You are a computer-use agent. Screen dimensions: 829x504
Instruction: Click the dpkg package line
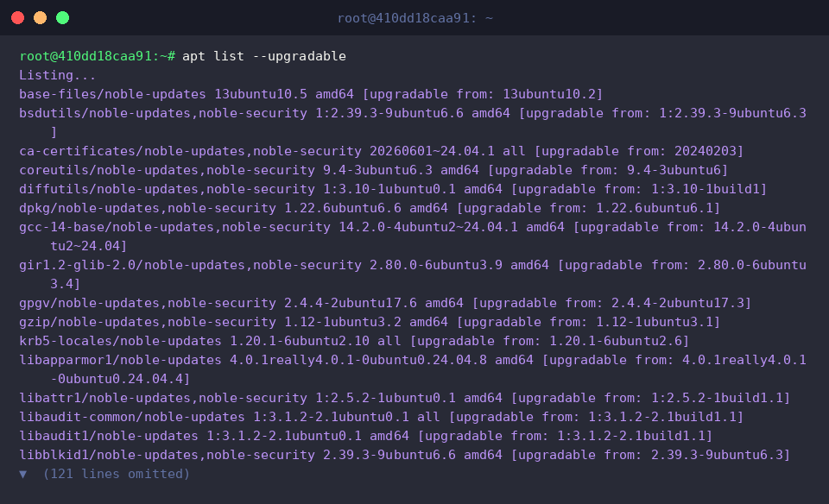(370, 208)
